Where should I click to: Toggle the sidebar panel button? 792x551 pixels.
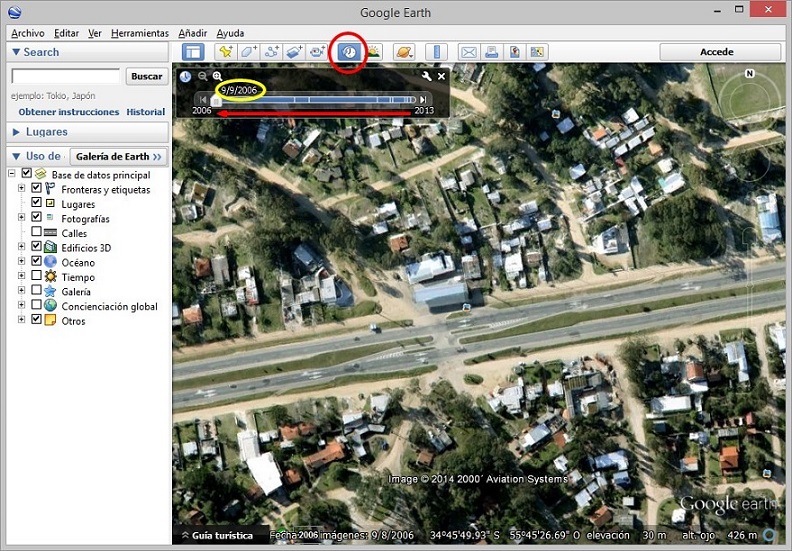pos(193,52)
